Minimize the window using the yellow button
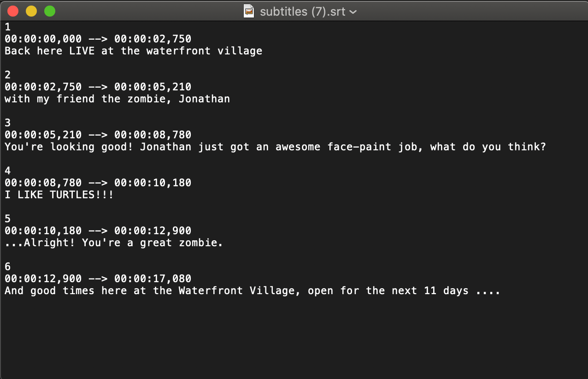This screenshot has height=379, width=588. pyautogui.click(x=31, y=11)
